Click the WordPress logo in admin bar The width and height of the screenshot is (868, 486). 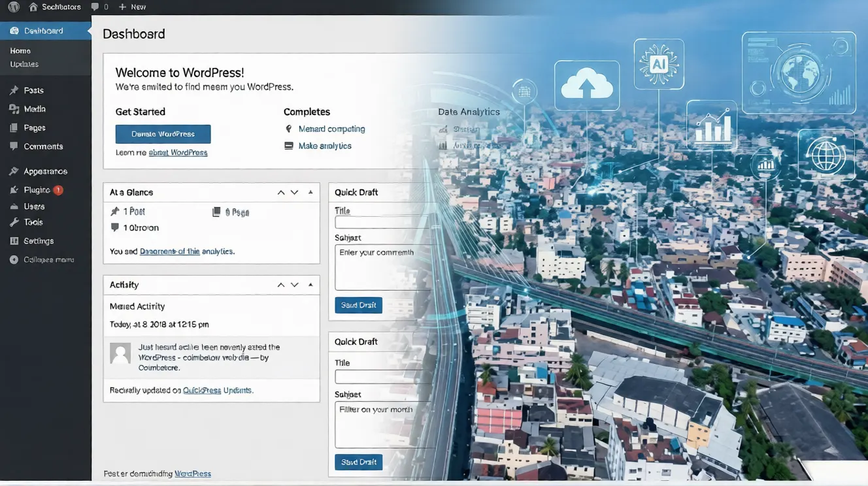tap(14, 7)
